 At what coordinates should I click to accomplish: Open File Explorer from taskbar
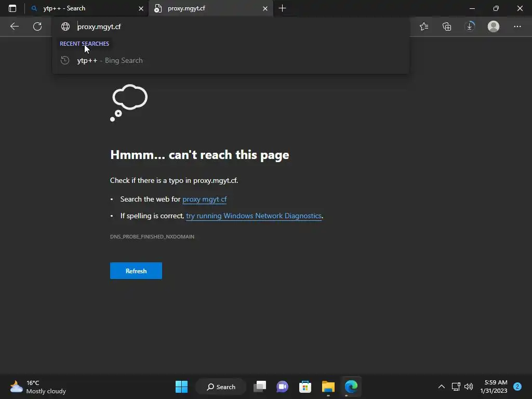(x=328, y=387)
